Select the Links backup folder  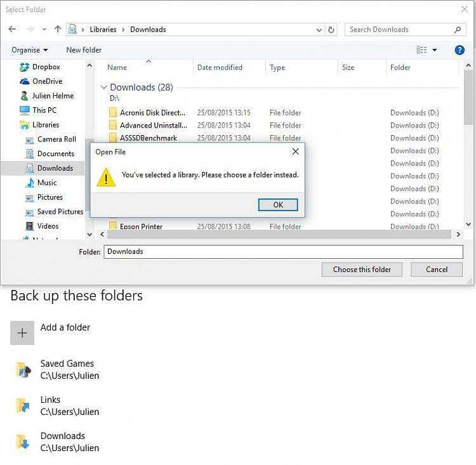(58, 405)
